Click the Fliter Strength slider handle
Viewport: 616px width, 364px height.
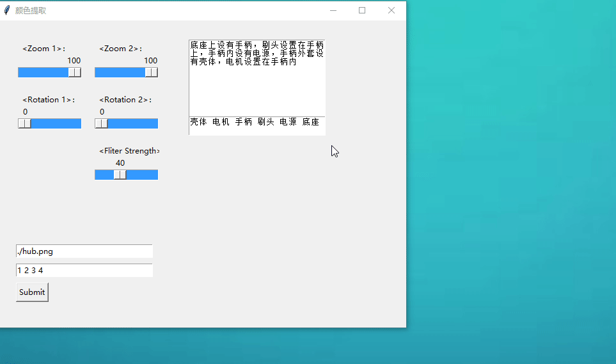pos(120,175)
